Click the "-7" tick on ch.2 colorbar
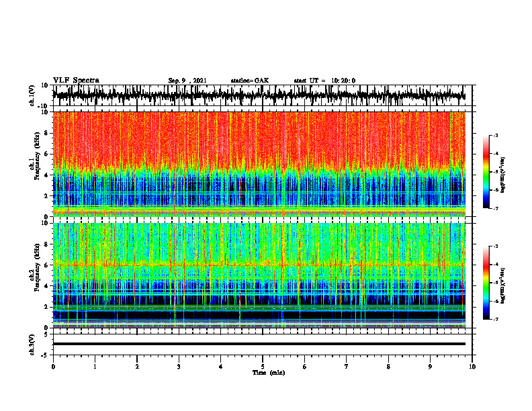Screen dimensions: 532x411 [495, 319]
